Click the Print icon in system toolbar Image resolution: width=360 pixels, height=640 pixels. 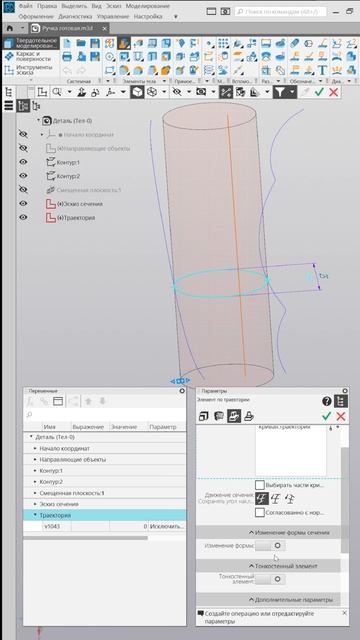(67, 57)
